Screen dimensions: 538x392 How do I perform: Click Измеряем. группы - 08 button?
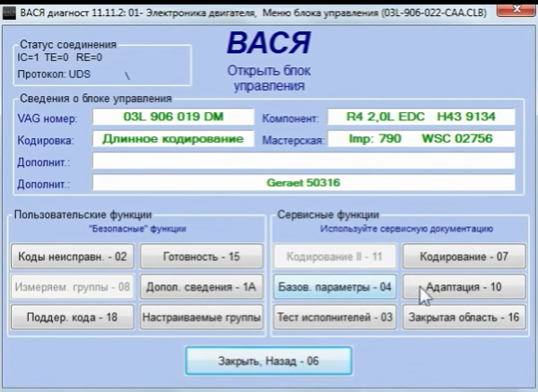[x=73, y=287]
